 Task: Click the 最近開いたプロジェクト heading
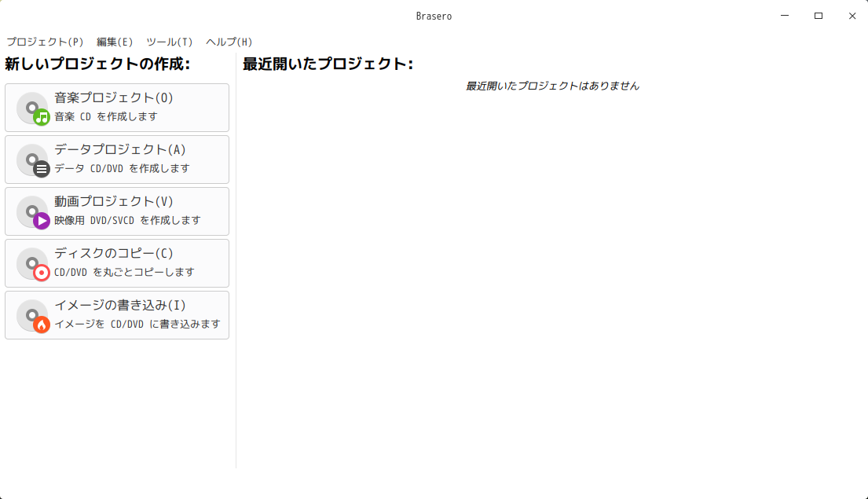pyautogui.click(x=328, y=64)
